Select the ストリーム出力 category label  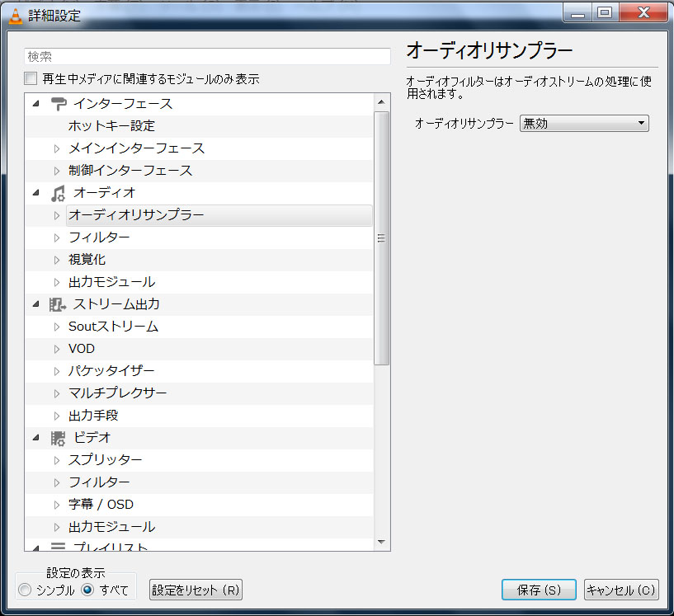coord(116,304)
